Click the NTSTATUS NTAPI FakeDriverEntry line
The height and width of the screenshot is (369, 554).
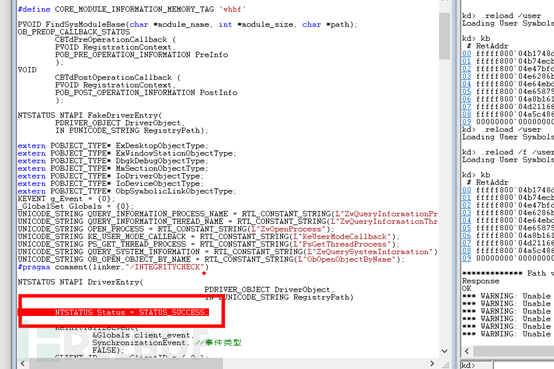(90, 115)
